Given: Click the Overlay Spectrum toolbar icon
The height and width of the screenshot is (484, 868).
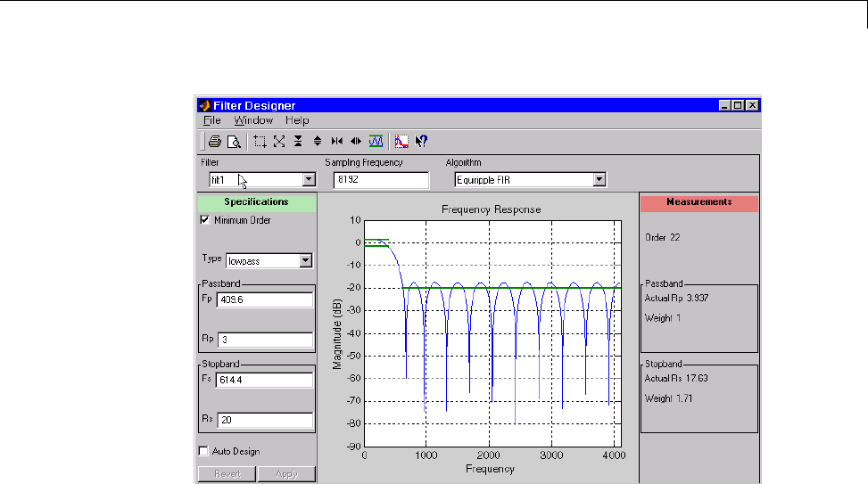Looking at the screenshot, I should click(401, 141).
